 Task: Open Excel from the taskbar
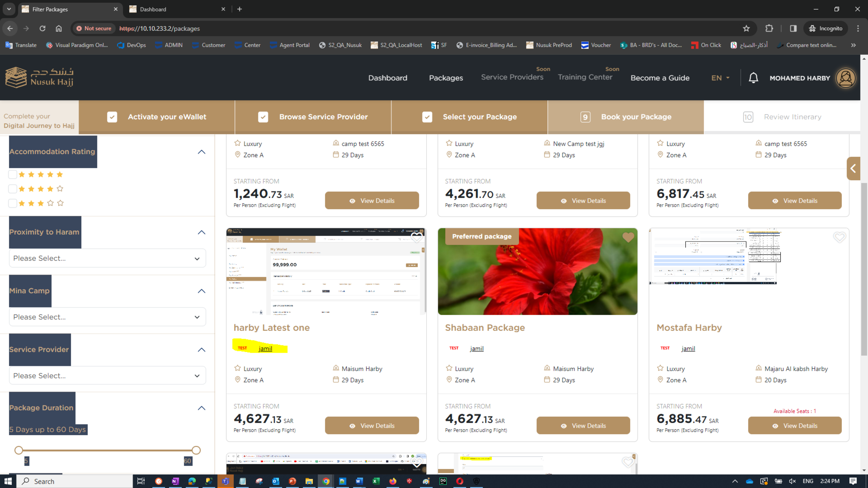376,481
